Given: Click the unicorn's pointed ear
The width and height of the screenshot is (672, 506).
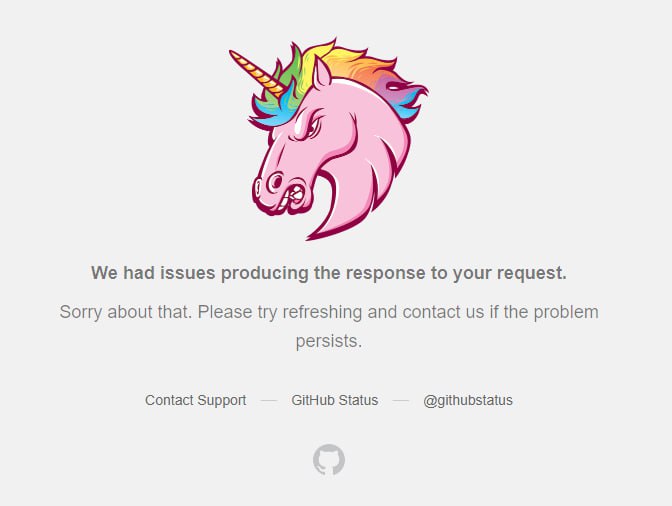Looking at the screenshot, I should point(321,73).
